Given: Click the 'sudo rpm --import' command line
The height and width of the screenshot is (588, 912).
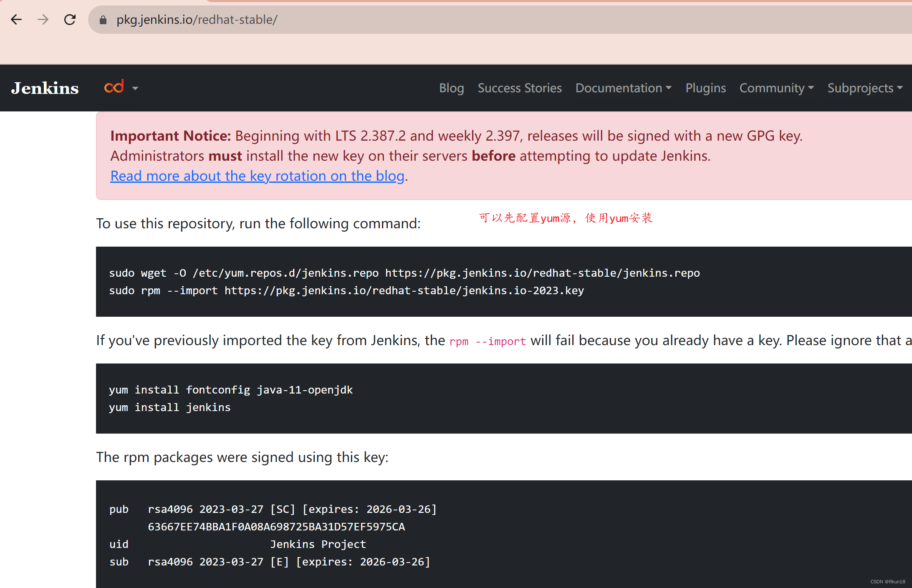Looking at the screenshot, I should coord(346,290).
